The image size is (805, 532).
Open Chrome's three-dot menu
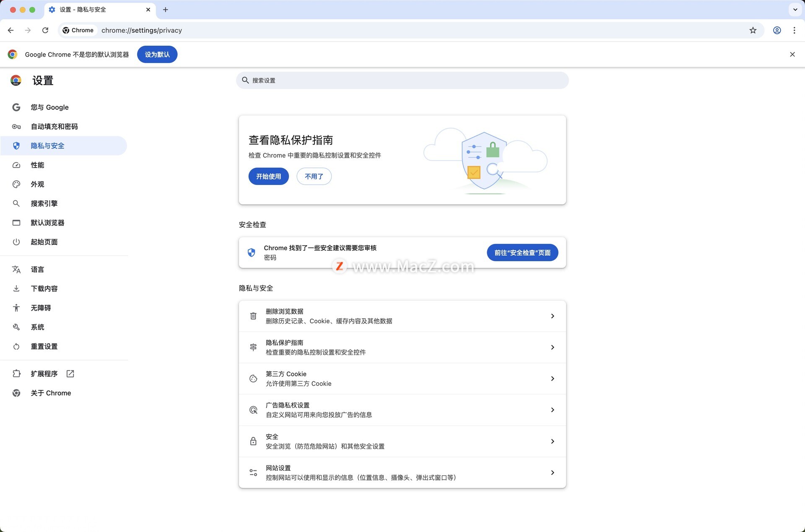794,30
